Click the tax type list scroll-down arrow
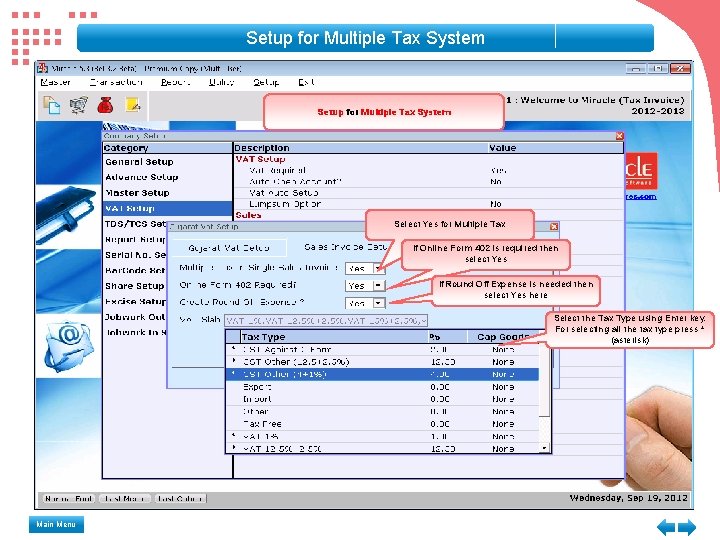 coord(544,448)
